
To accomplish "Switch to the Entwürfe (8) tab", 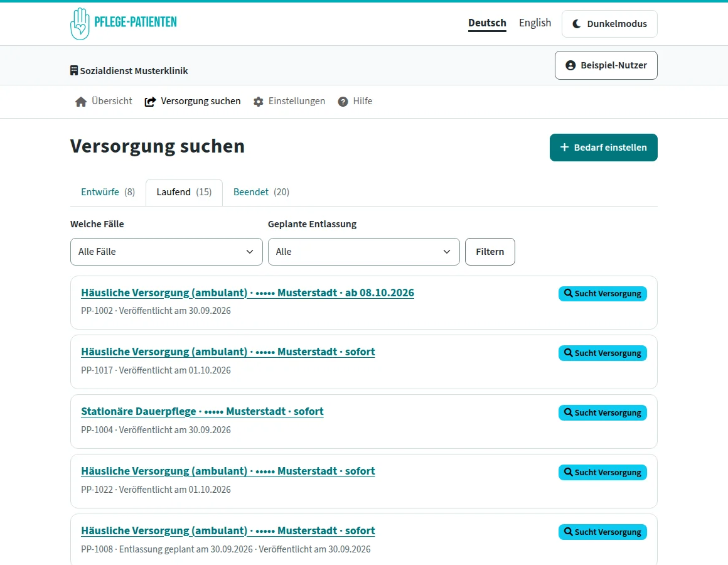I will (x=108, y=192).
